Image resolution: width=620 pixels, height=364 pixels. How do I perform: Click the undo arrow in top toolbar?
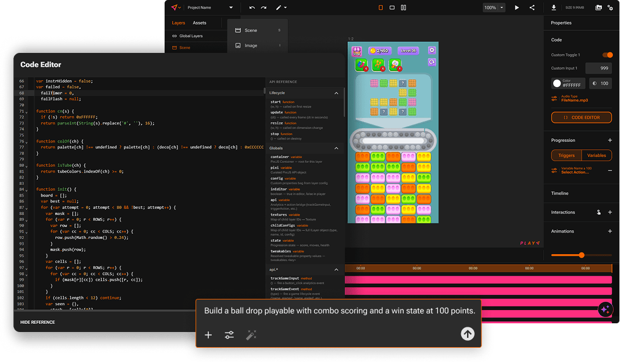click(252, 8)
